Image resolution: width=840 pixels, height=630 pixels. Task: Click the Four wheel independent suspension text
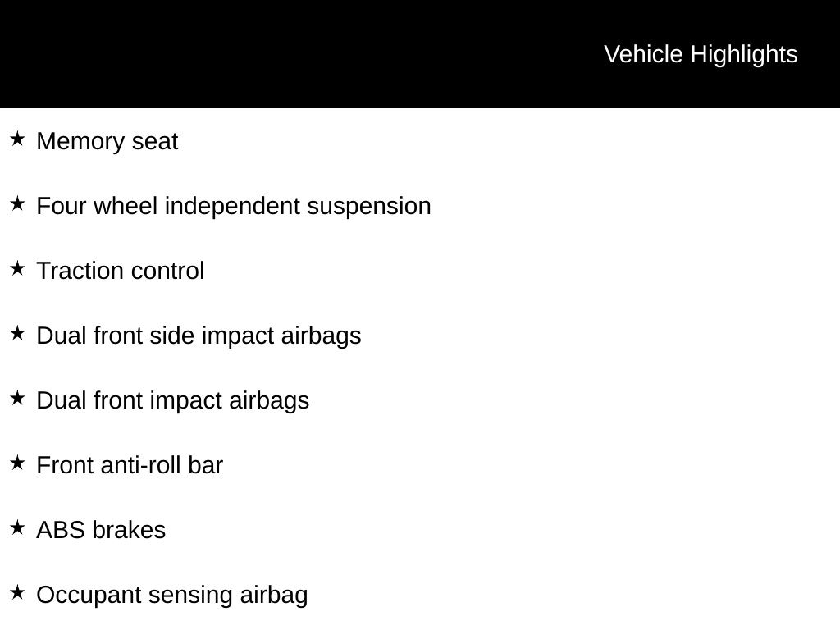233,206
